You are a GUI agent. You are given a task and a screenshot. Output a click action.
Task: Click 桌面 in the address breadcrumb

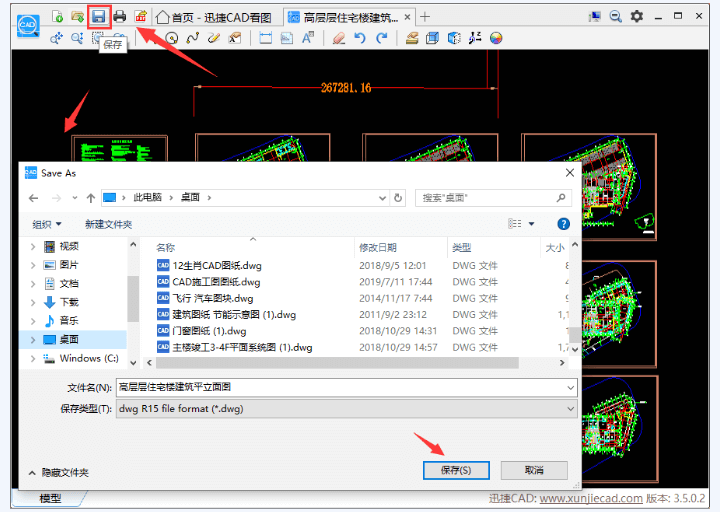[x=190, y=197]
